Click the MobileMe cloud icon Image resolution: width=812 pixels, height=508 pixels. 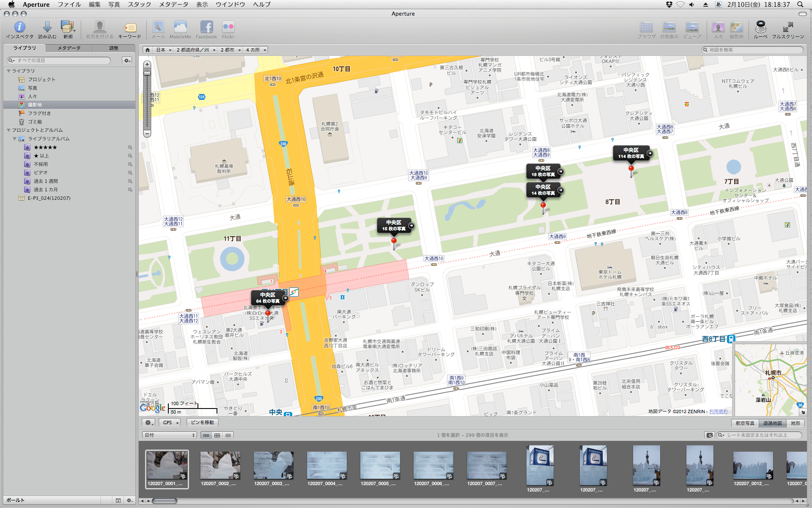click(180, 28)
